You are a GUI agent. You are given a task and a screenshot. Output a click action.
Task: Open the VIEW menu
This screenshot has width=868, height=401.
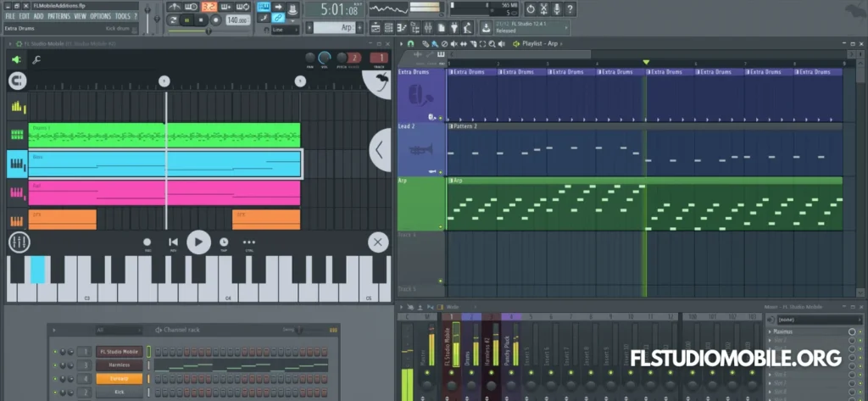coord(81,17)
